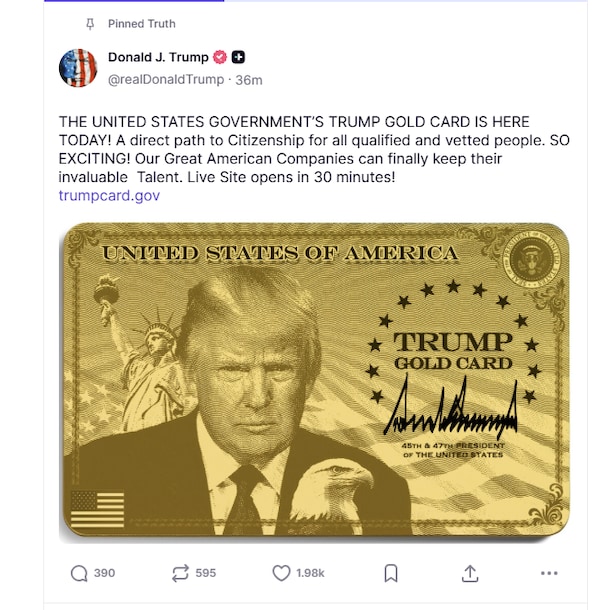Click the 595 ReTruths count

pos(205,573)
